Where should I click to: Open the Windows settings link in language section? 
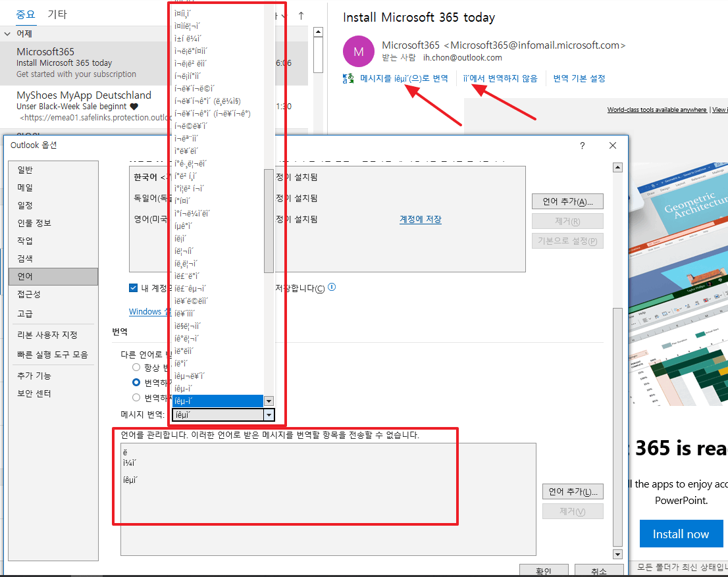149,311
